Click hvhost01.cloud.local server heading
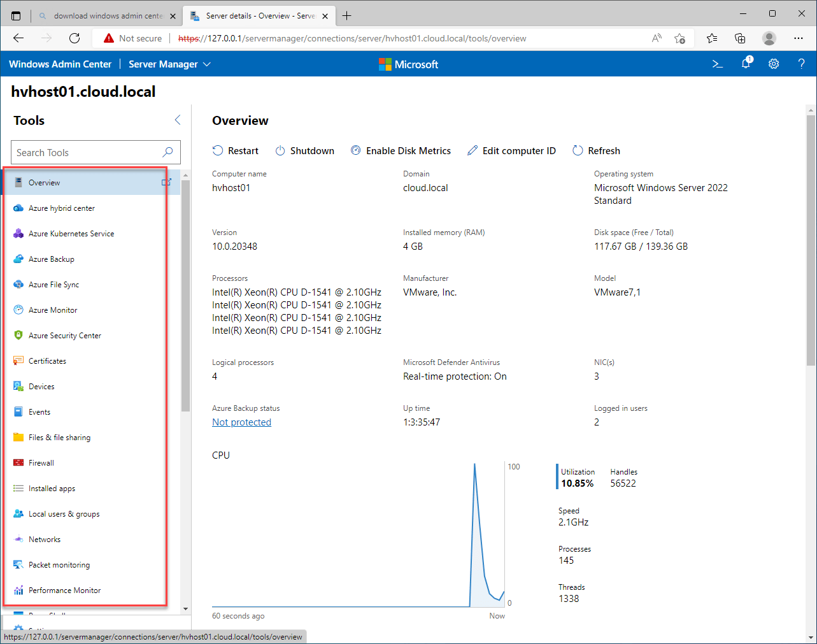The height and width of the screenshot is (644, 817). [x=83, y=92]
